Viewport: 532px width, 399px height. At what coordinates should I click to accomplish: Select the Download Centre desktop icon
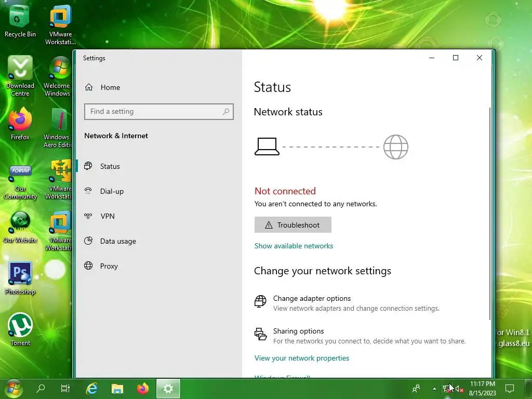point(20,76)
